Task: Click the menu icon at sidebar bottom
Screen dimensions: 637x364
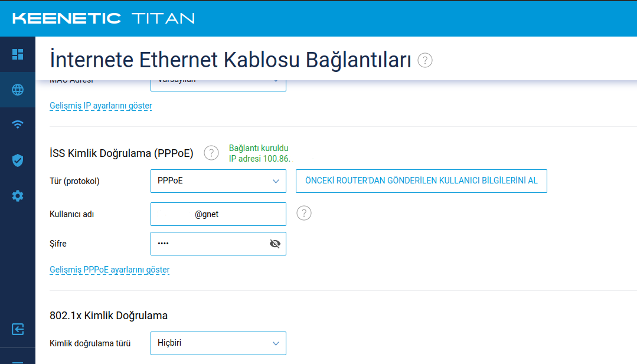Action: (x=18, y=362)
